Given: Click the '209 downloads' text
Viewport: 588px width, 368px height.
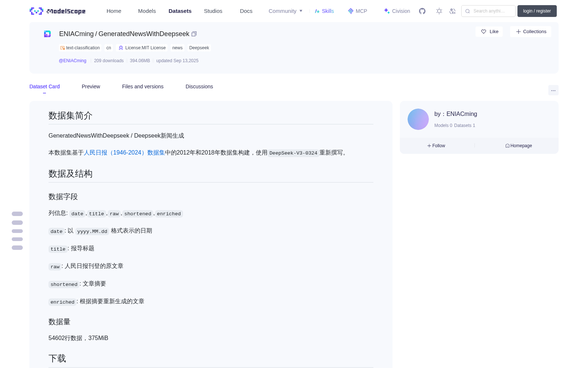Looking at the screenshot, I should pos(109,61).
